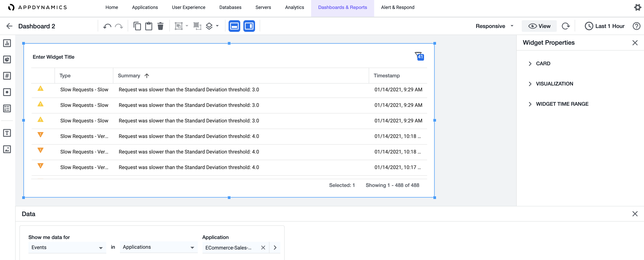Add a pie chart widget from sidebar
This screenshot has height=260, width=644.
click(x=7, y=59)
